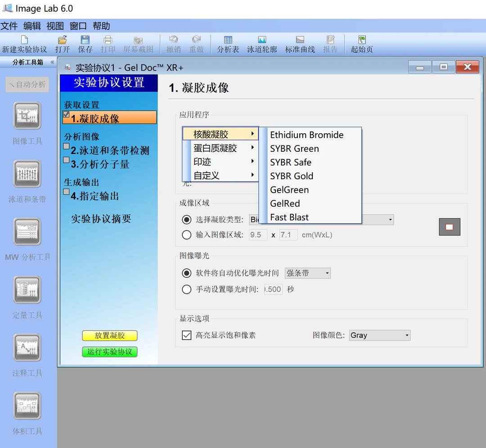Click the green 运行实验协议 button
The height and width of the screenshot is (448, 486).
110,352
